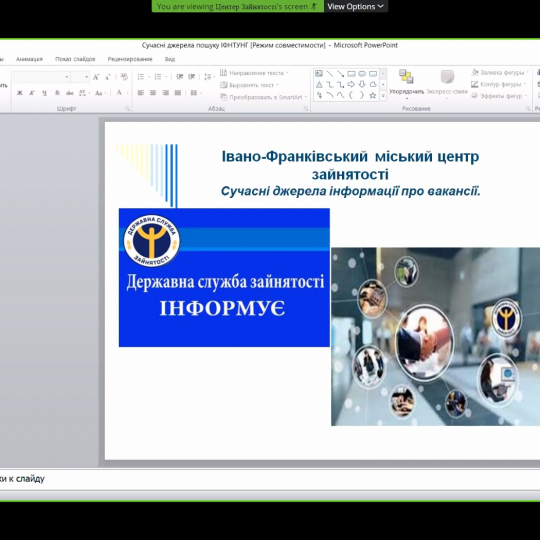This screenshot has width=540, height=540.
Task: Decrease list indent level
Action: [x=179, y=77]
